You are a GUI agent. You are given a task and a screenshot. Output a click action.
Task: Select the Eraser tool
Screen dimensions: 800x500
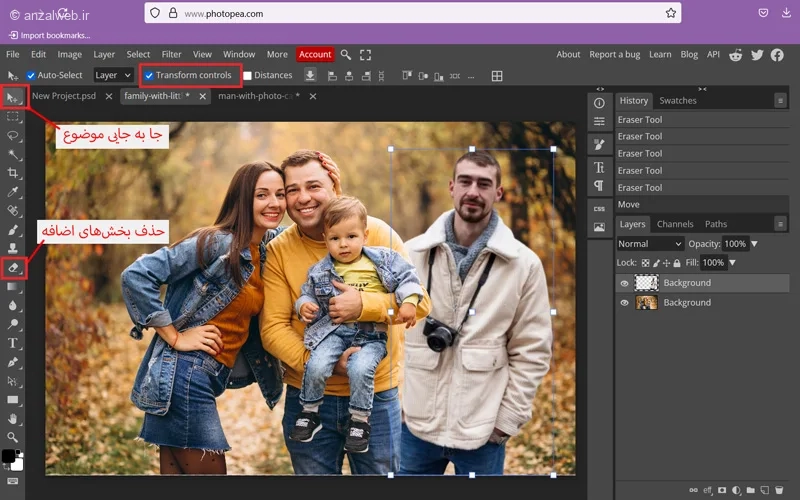point(13,267)
